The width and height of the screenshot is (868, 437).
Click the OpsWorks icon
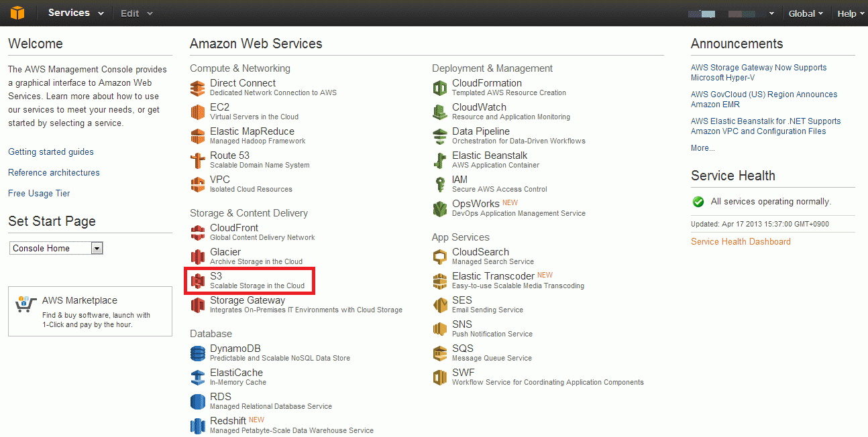tap(439, 208)
